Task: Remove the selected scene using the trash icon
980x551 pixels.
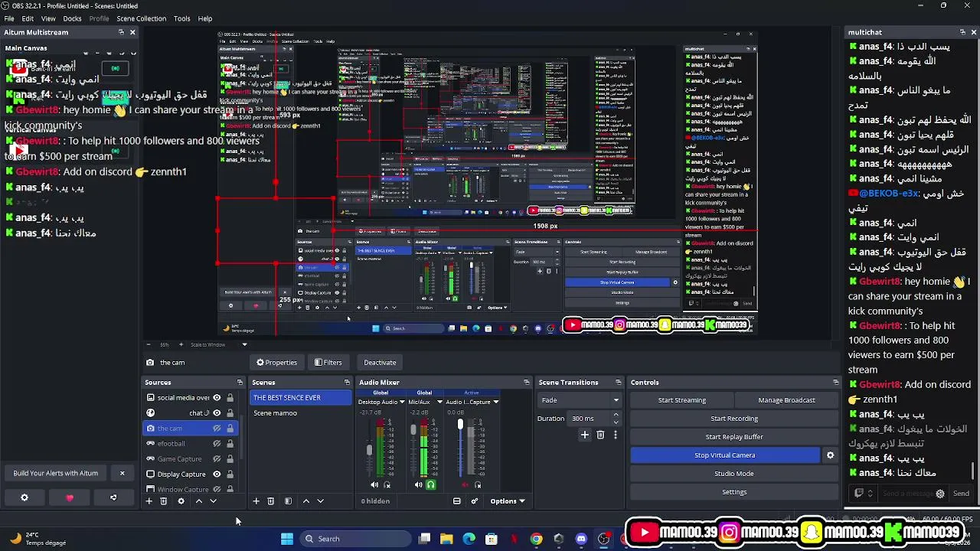Action: point(270,501)
